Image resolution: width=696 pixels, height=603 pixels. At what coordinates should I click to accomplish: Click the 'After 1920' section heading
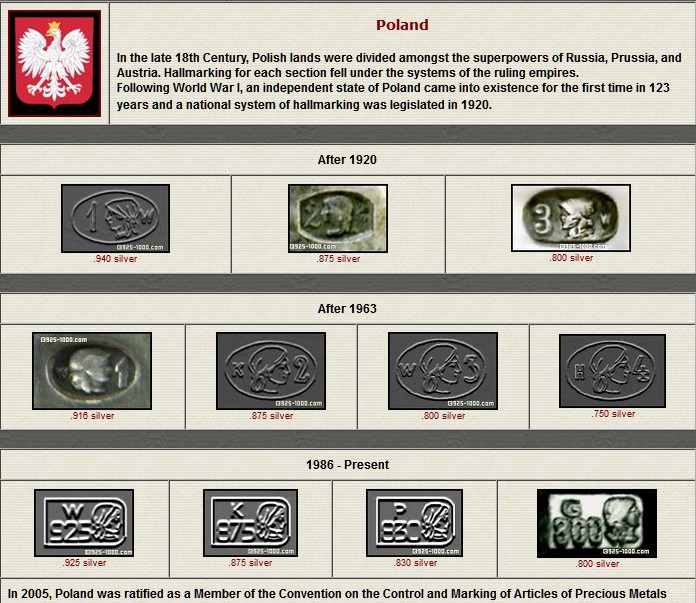click(x=347, y=160)
